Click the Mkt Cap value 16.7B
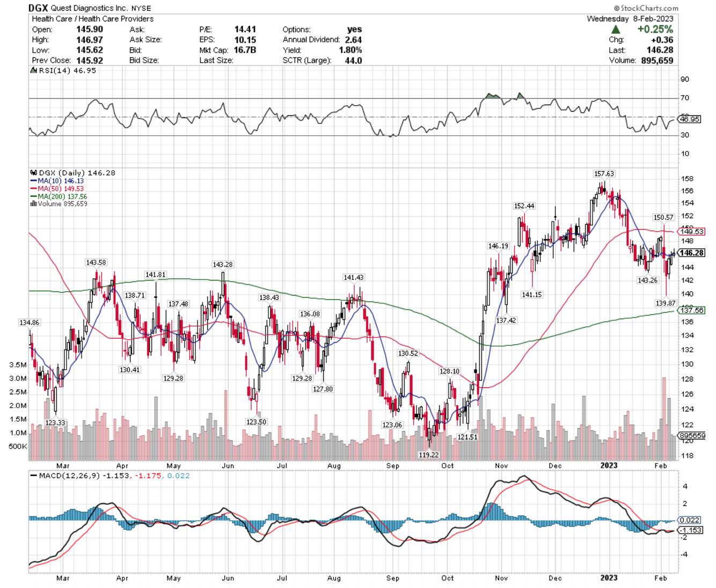The height and width of the screenshot is (588, 716). tap(245, 50)
